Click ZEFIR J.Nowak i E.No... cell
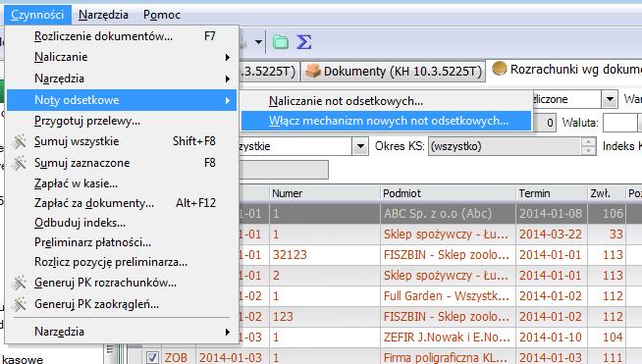This screenshot has height=364, width=642. click(448, 337)
